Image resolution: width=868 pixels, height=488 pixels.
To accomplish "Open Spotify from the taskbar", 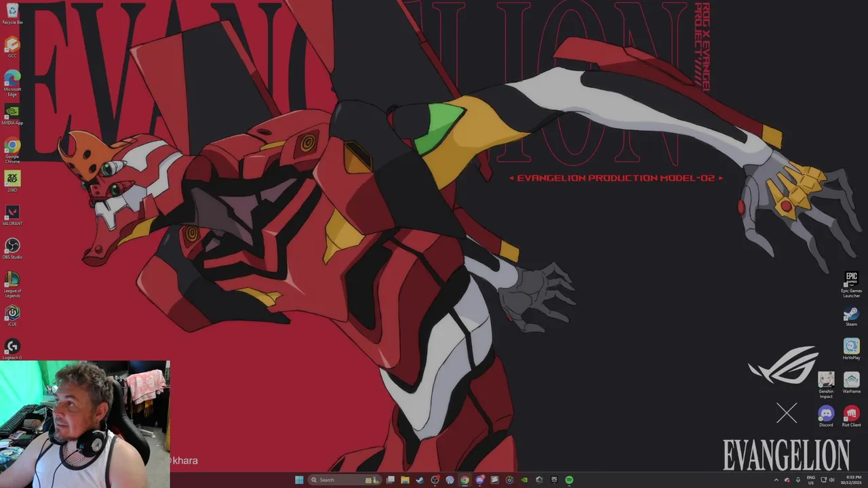I will pyautogui.click(x=569, y=480).
